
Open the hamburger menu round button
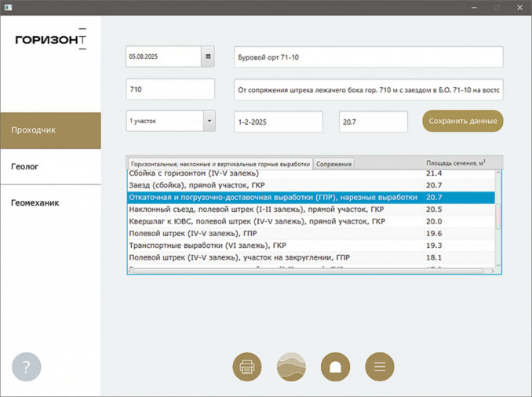[380, 366]
